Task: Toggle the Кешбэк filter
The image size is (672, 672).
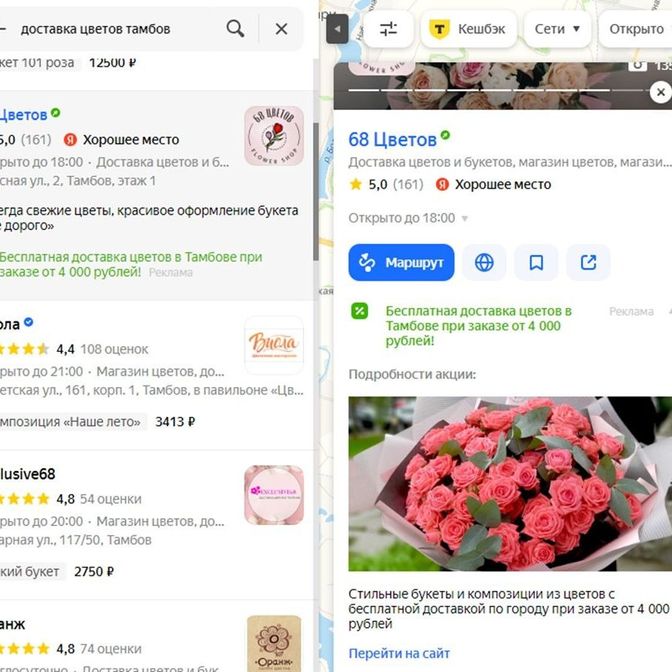Action: pyautogui.click(x=469, y=29)
